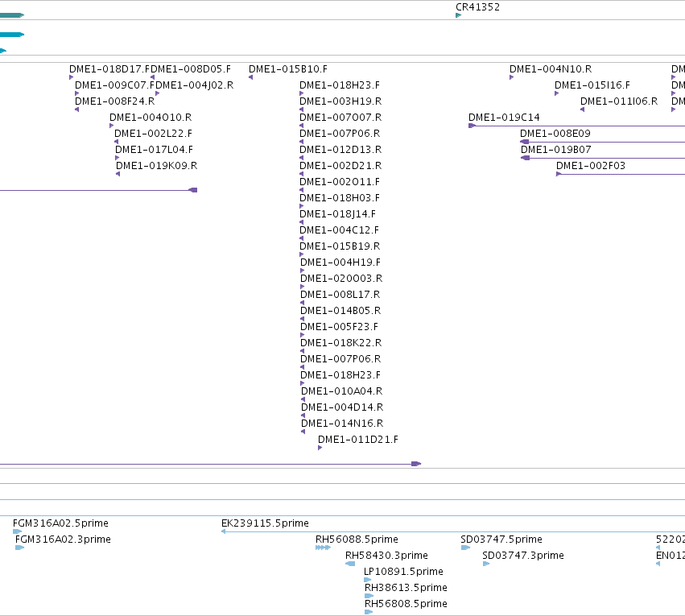Click the DME1-019K09.R label
The image size is (685, 616).
[x=156, y=166]
